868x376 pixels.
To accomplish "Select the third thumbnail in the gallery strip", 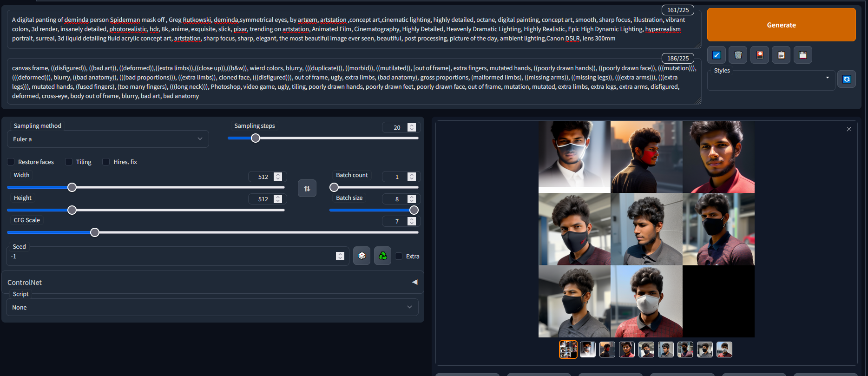I will tap(607, 350).
